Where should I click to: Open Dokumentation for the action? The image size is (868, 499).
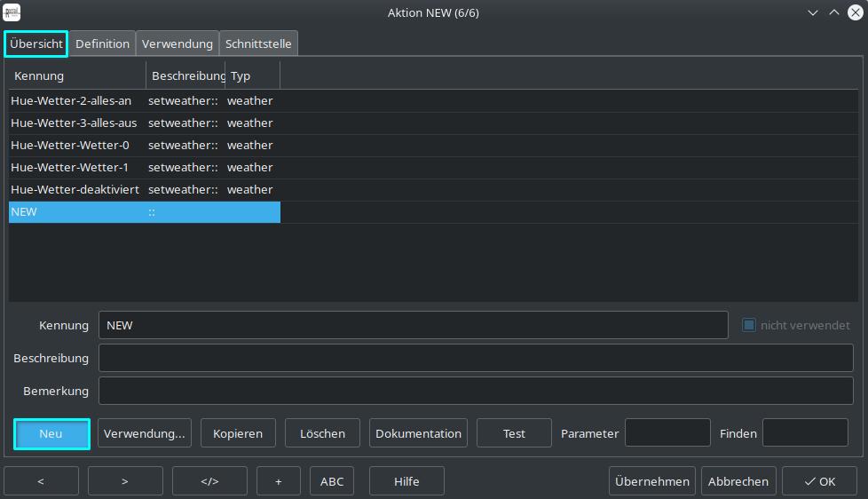[x=418, y=433]
